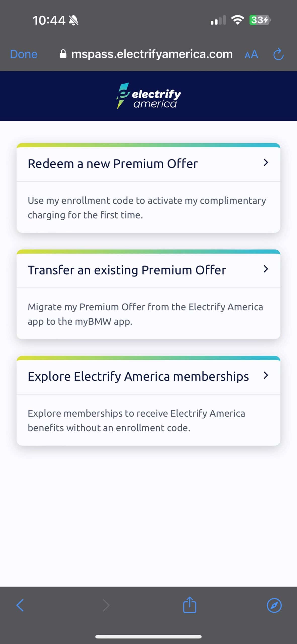
Task: Open the share sheet icon
Action: [x=189, y=605]
